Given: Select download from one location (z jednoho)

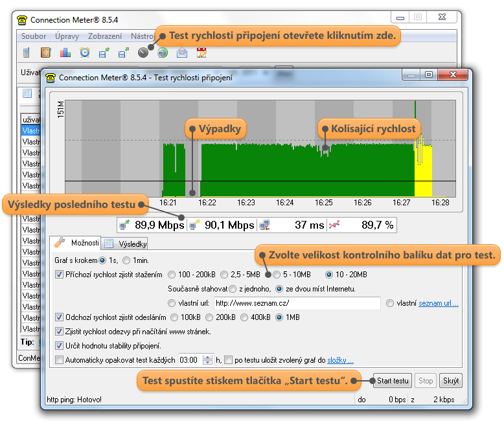Looking at the screenshot, I should click(x=233, y=289).
